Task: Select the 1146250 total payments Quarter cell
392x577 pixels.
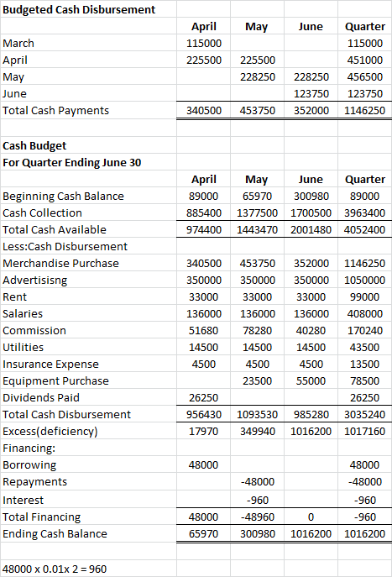Action: click(365, 110)
